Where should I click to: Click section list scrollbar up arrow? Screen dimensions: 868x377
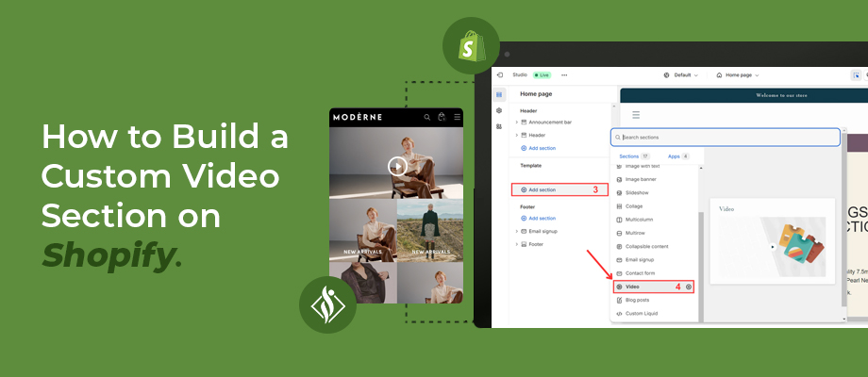tap(701, 168)
